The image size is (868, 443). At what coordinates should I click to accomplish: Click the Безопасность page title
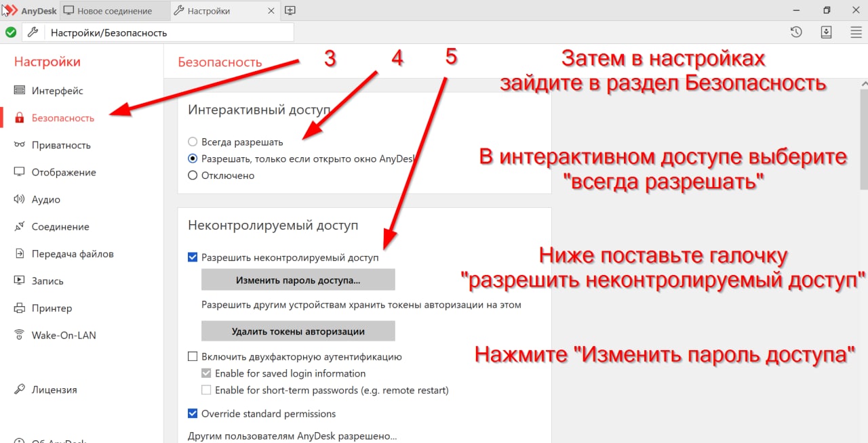220,62
